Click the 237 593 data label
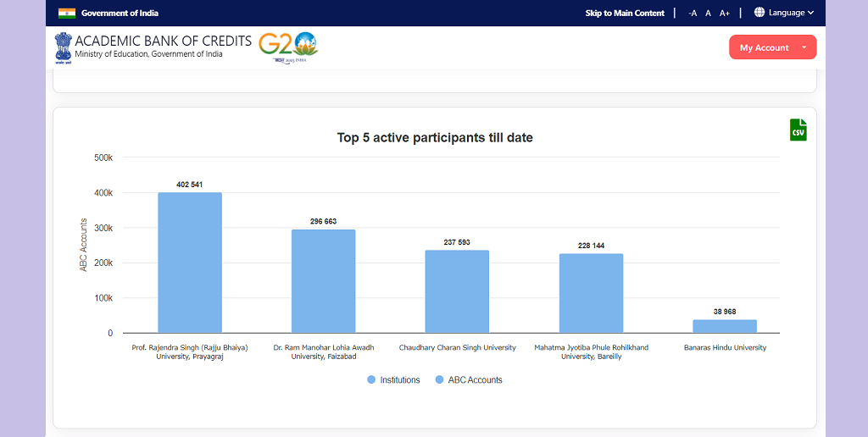 [x=457, y=242]
